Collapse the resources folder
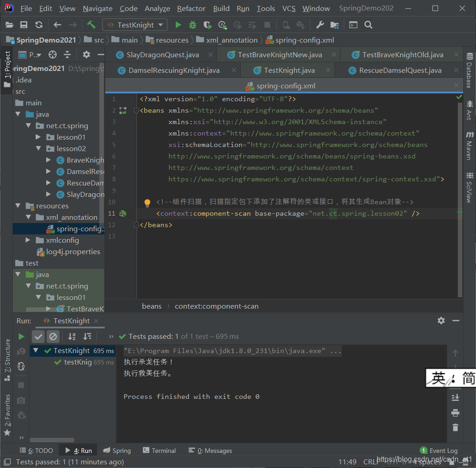476x468 pixels. (x=18, y=206)
